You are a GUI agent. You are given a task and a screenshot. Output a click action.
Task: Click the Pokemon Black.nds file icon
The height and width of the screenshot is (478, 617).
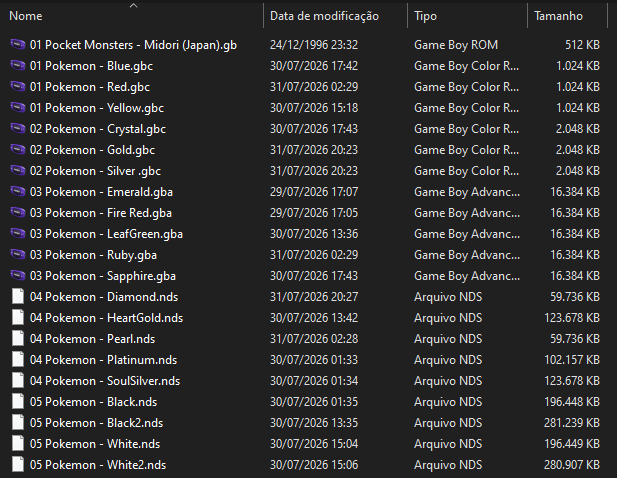18,402
